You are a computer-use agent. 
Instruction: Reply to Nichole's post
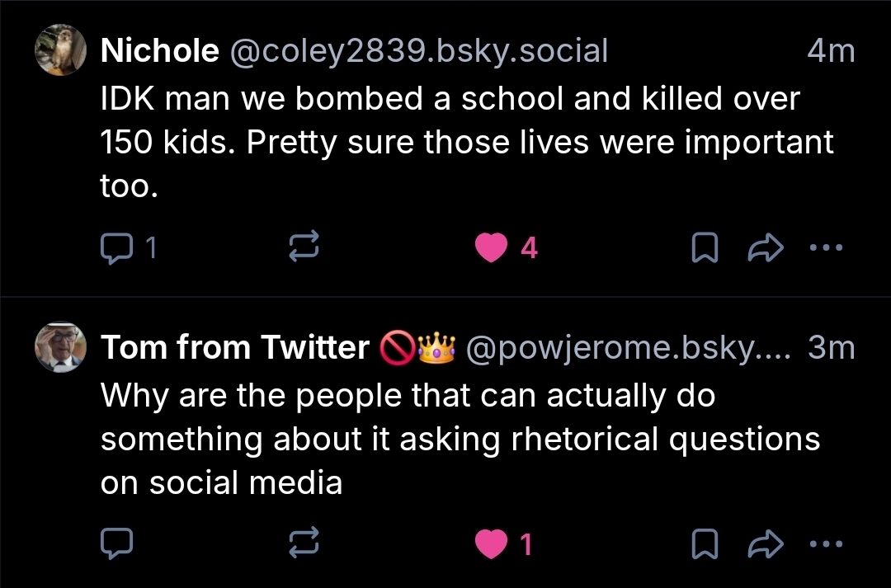[112, 247]
